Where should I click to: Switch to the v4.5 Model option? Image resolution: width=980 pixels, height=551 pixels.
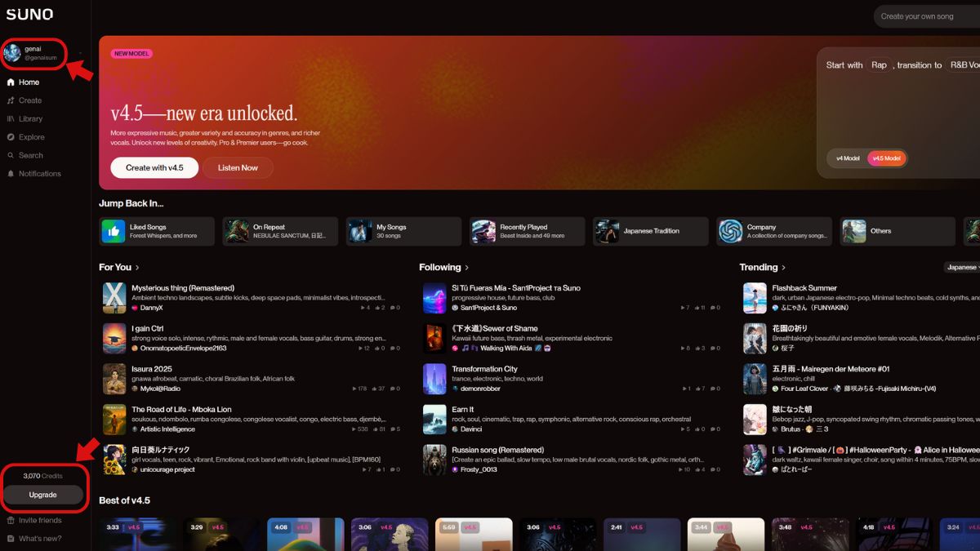(886, 158)
